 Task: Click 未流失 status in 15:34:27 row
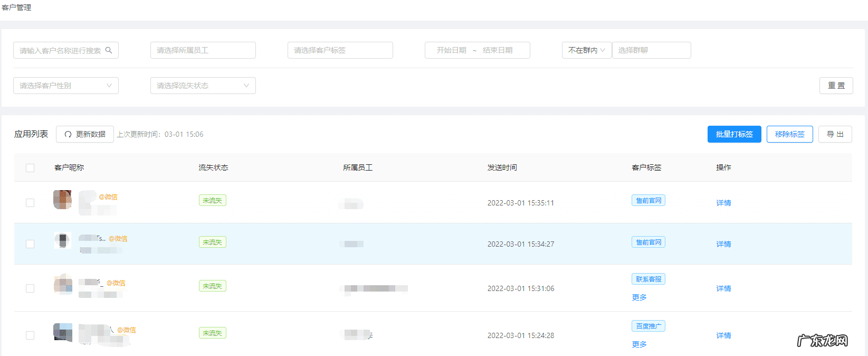pyautogui.click(x=213, y=242)
